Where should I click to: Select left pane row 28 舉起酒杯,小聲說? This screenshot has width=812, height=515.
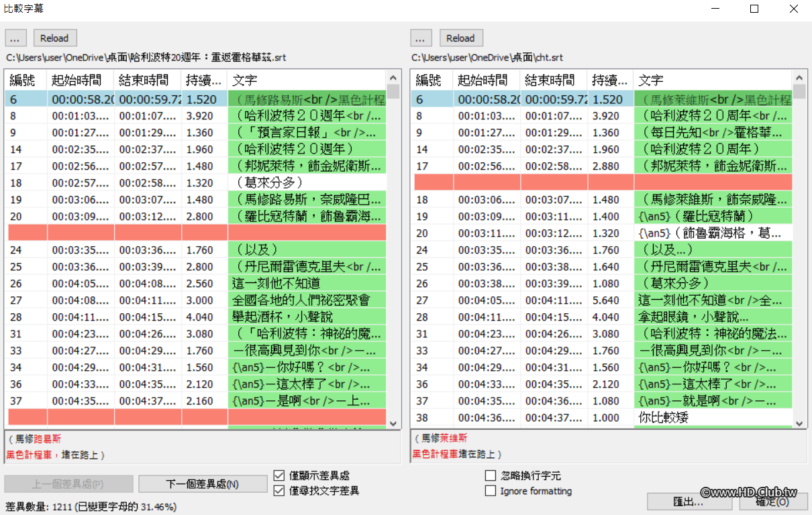pos(196,317)
